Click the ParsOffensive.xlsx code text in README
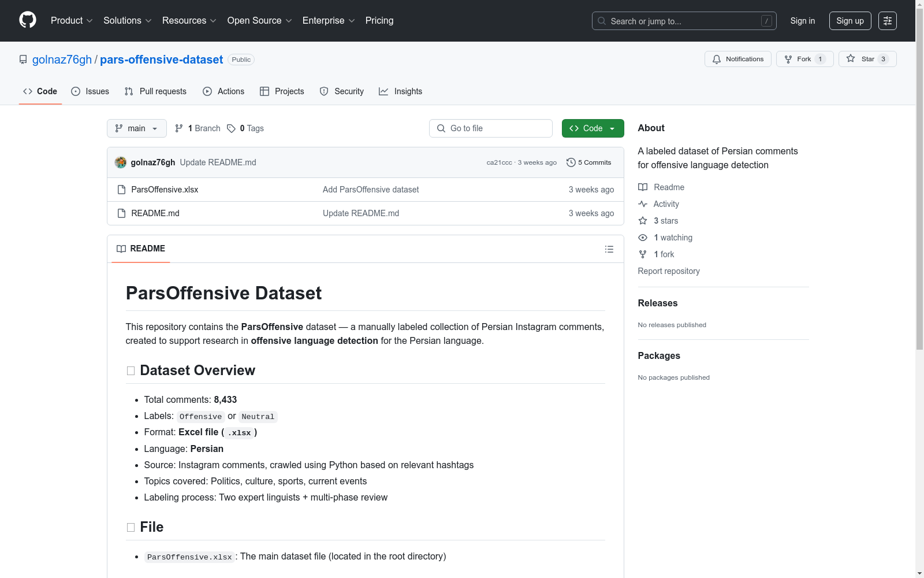Screen dimensions: 924x578 (189, 557)
